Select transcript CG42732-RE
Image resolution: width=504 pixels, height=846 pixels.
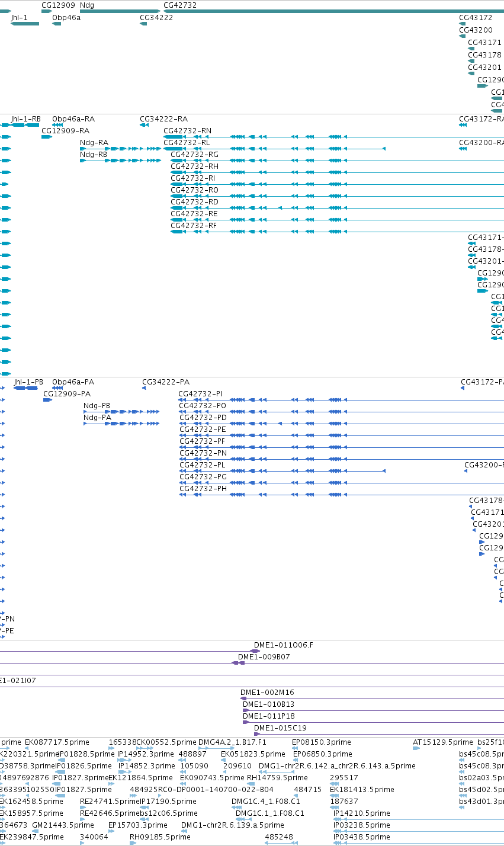(x=337, y=220)
